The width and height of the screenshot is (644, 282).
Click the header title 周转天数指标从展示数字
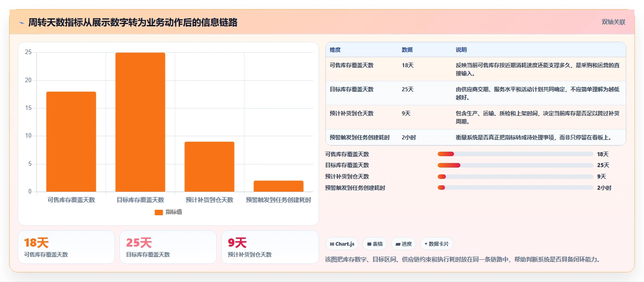(133, 23)
